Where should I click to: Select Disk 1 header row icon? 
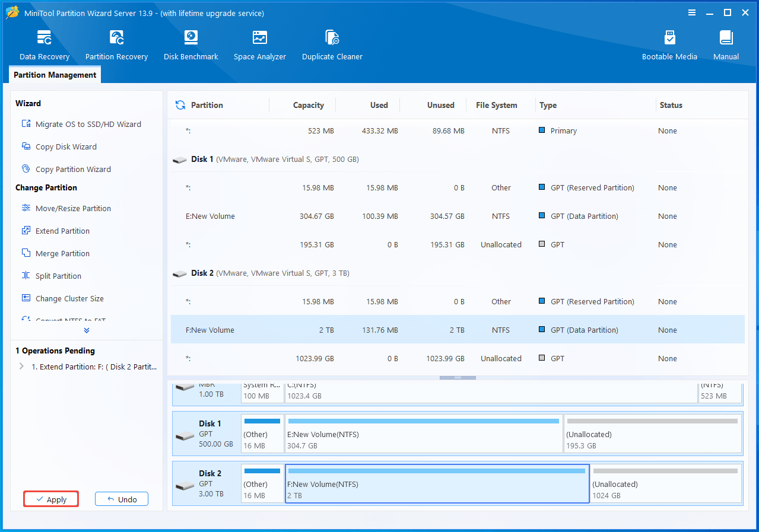[179, 160]
